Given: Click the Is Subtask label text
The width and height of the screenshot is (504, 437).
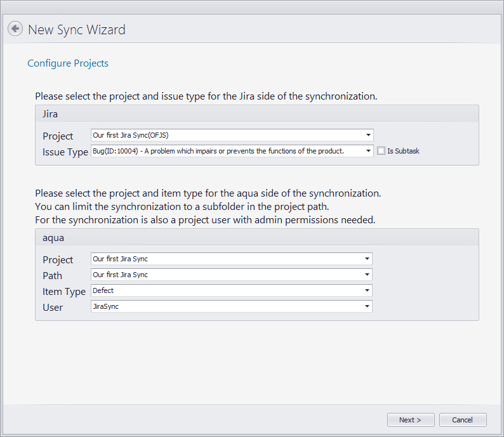Looking at the screenshot, I should (403, 151).
